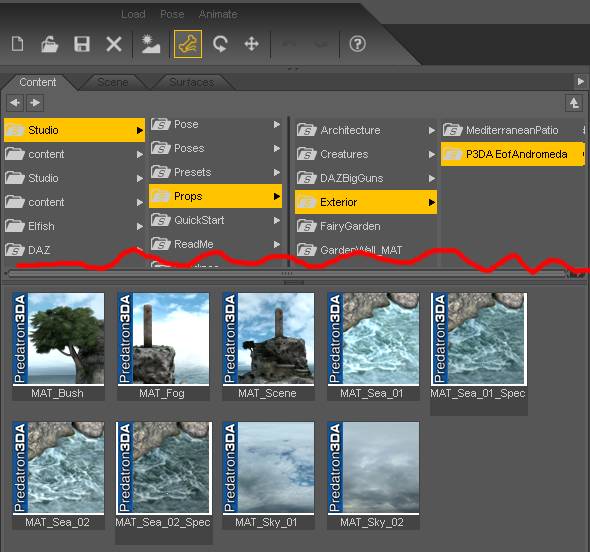Expand the Presets folder arrow
The height and width of the screenshot is (552, 590).
[x=277, y=172]
